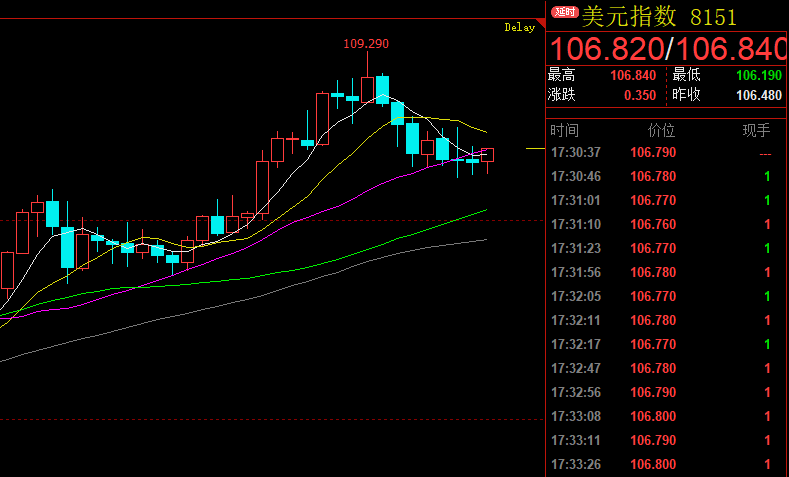Screen dimensions: 789x477
Task: Click the tall cyan candle below the 109.290 peak
Action: [381, 88]
